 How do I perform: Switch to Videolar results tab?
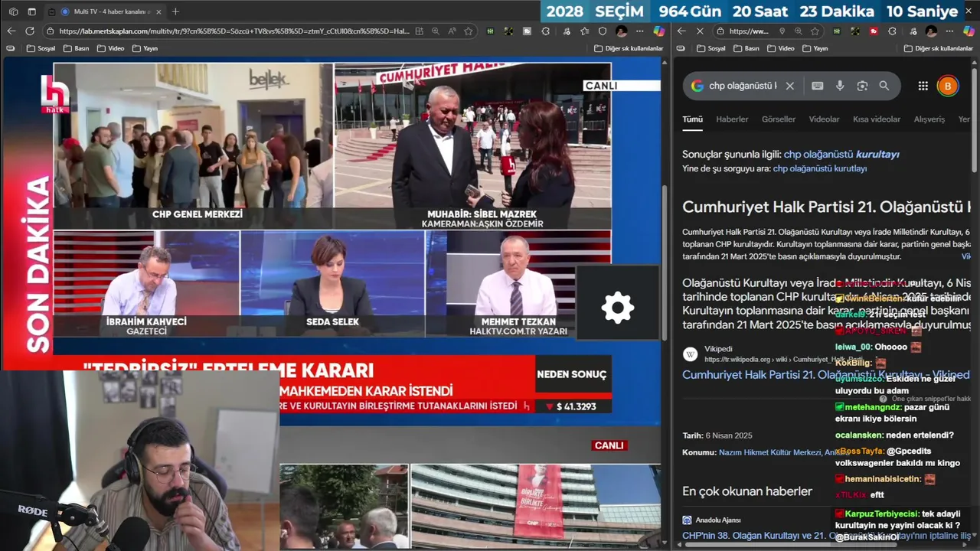(825, 119)
